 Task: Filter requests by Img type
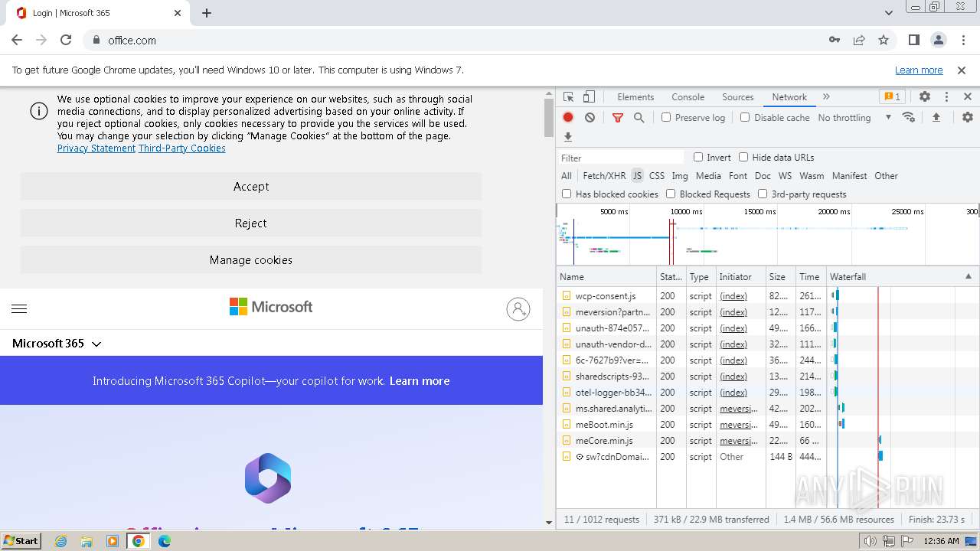click(x=680, y=175)
